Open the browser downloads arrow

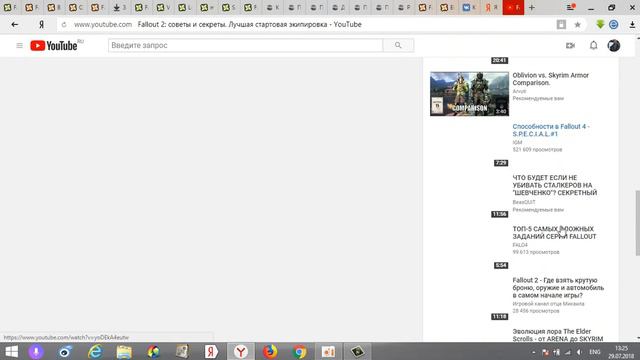632,24
